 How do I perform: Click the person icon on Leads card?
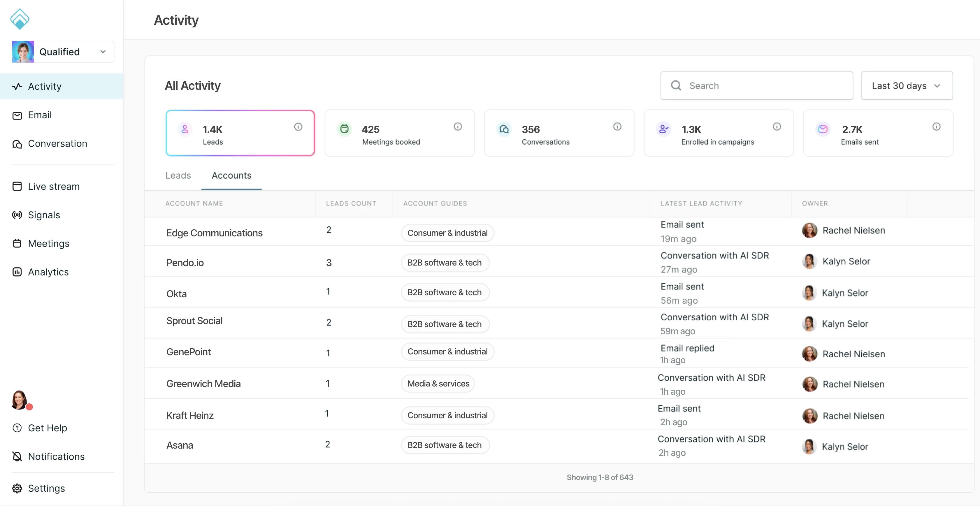[185, 129]
